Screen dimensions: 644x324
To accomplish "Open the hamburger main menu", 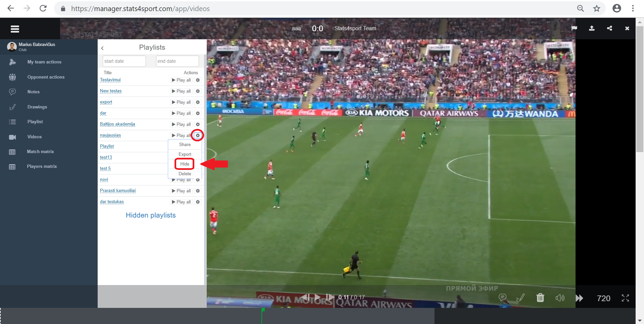I will point(15,29).
